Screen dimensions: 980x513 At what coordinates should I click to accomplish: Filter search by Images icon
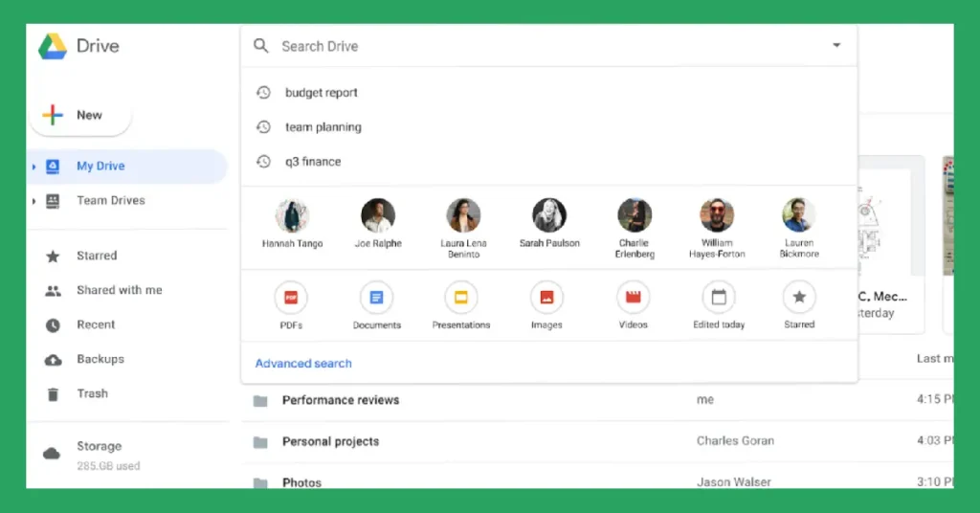[x=546, y=298]
